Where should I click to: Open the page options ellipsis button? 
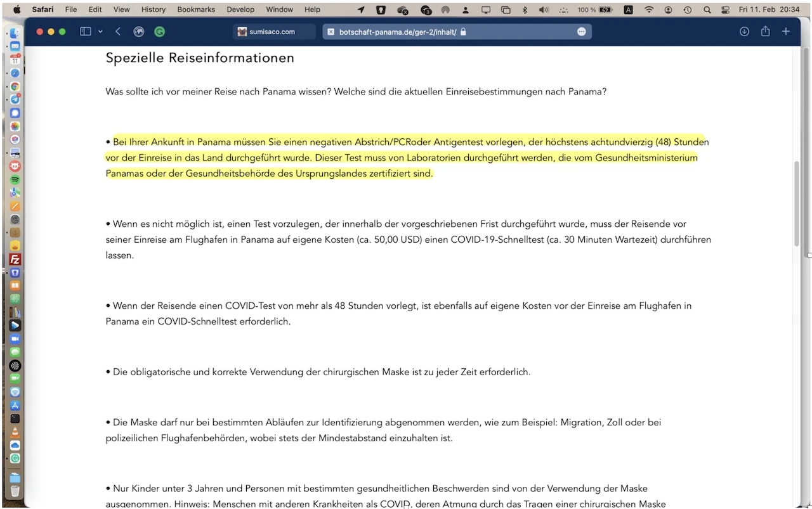(581, 32)
